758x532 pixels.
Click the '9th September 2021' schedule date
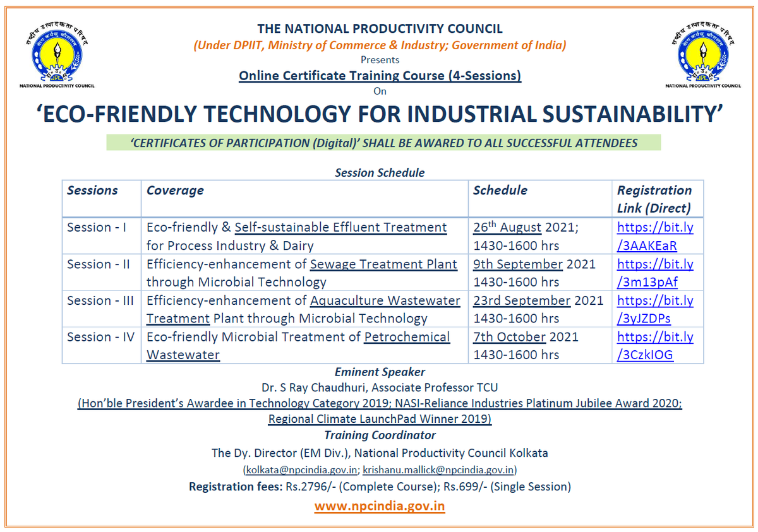tap(534, 264)
